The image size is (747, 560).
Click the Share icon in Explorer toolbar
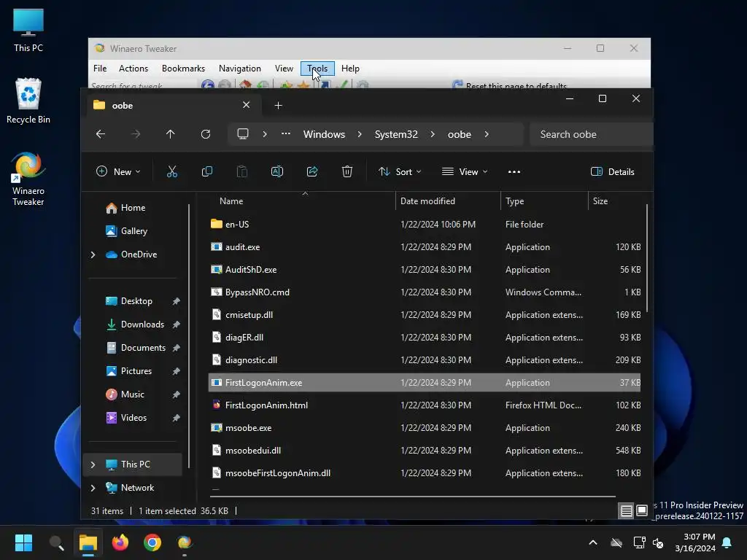point(312,172)
